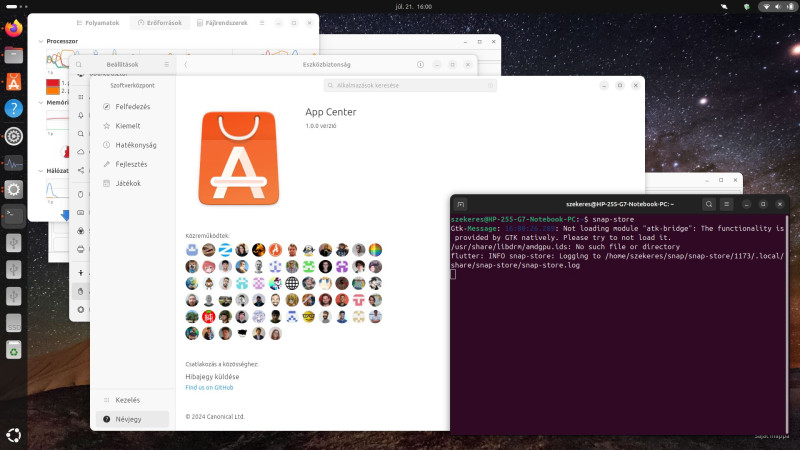Screen dimensions: 800x450
Task: Click the orange CPU 2 color swatch
Action: click(x=53, y=90)
